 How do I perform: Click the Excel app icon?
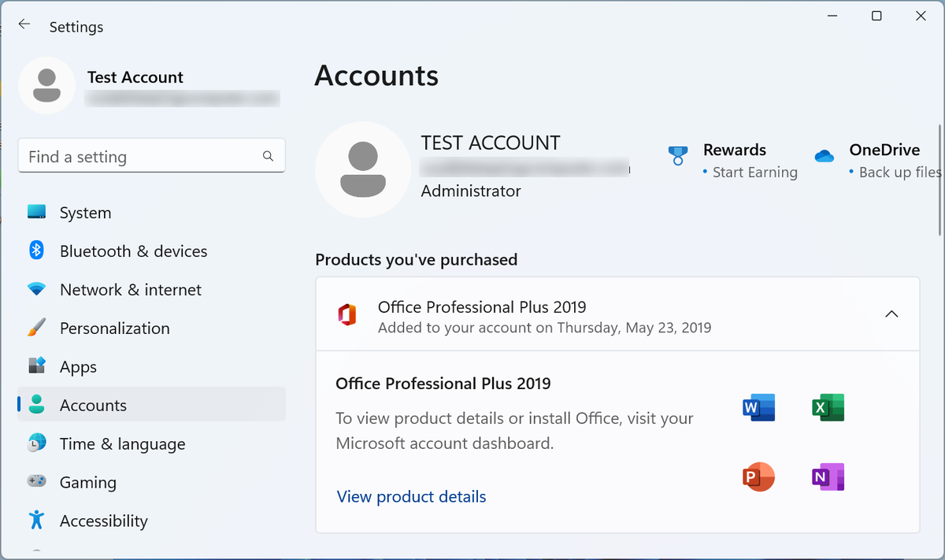[x=828, y=407]
